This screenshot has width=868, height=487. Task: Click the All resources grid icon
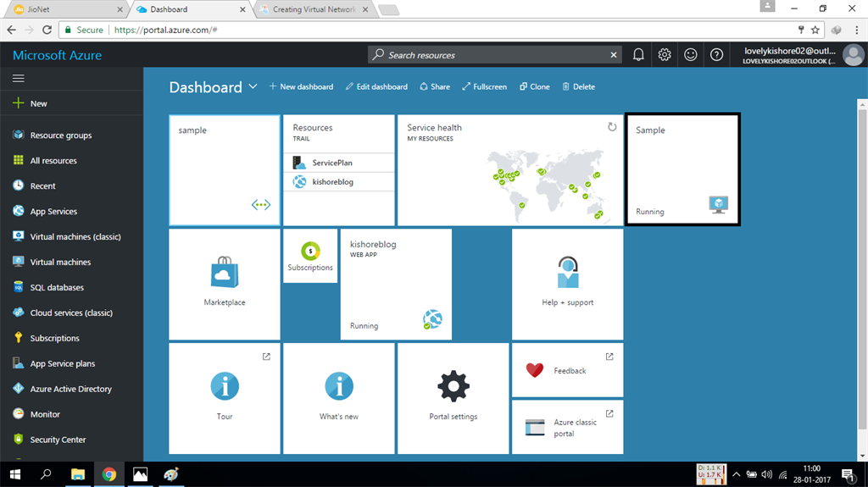pos(19,160)
